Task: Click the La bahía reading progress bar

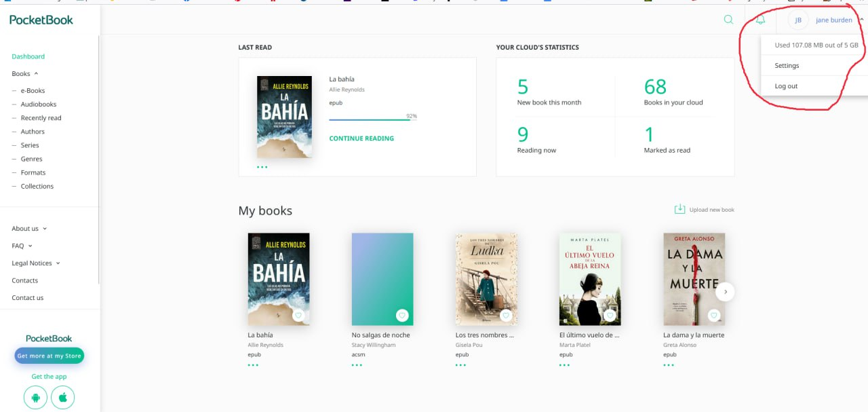Action: [370, 120]
